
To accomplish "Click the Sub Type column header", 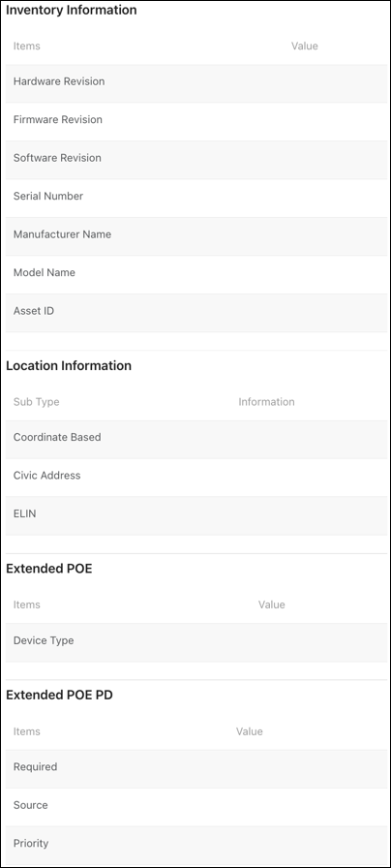I will [x=37, y=402].
